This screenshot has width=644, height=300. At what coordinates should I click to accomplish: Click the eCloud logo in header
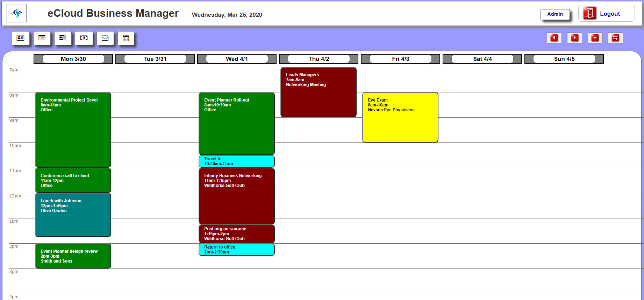[17, 13]
